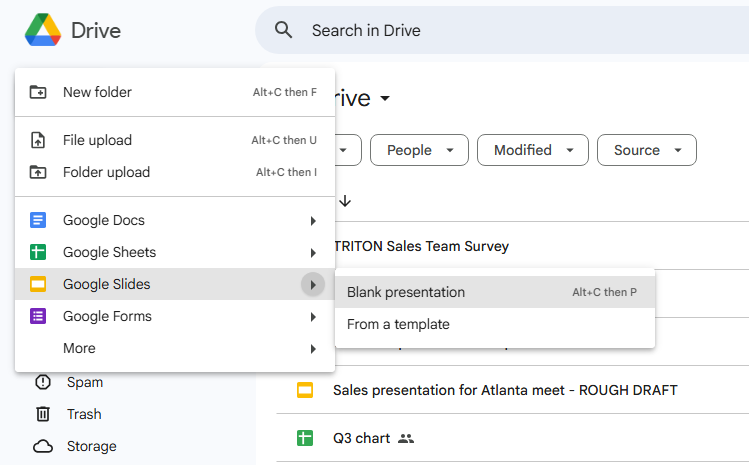This screenshot has width=749, height=465.
Task: Click Slides icon beside Sales presentation file
Action: pos(305,390)
